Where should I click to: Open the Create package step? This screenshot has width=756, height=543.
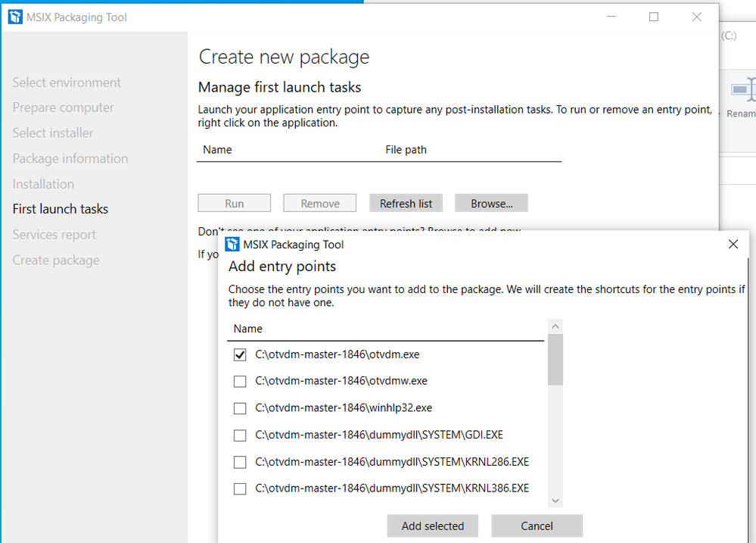pos(56,261)
